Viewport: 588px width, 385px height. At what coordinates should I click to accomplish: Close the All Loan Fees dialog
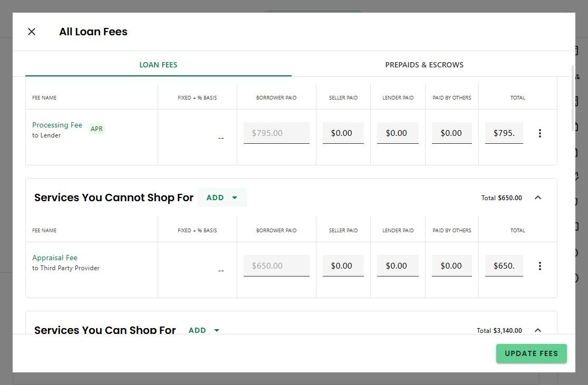point(32,32)
